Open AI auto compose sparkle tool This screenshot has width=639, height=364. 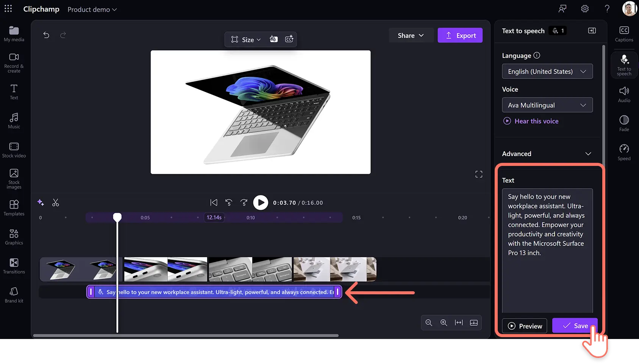(x=41, y=203)
